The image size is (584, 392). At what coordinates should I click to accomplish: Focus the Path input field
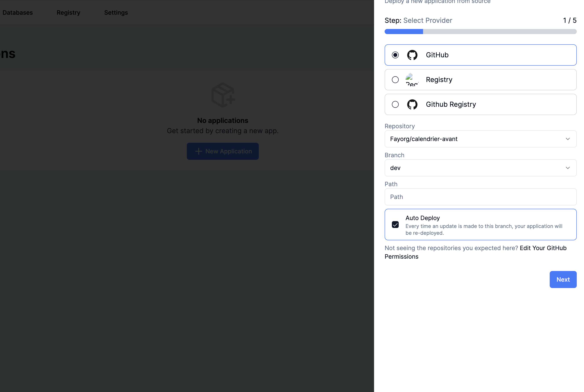point(480,197)
